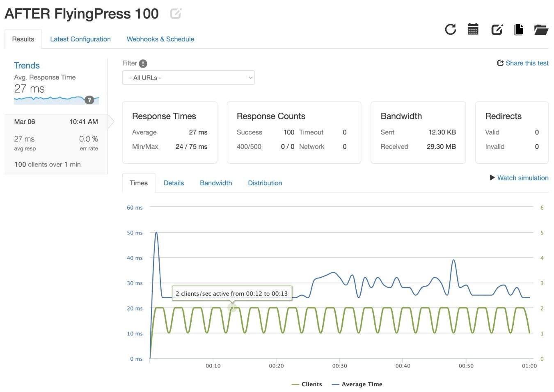
Task: Open the Trends link
Action: click(x=27, y=66)
